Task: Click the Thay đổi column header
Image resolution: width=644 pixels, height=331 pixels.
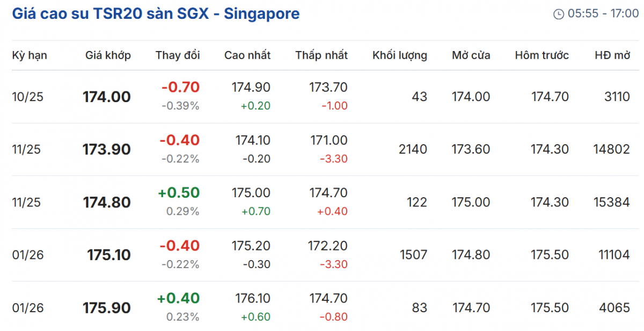Action: click(178, 55)
